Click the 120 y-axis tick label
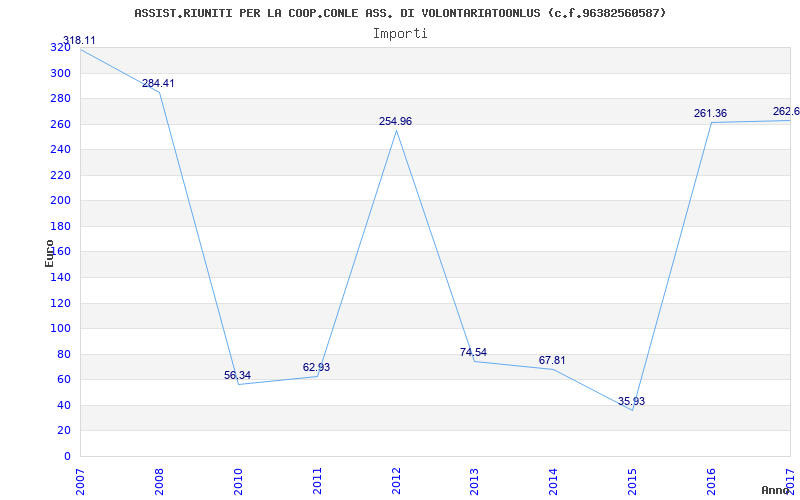The height and width of the screenshot is (500, 800). pyautogui.click(x=60, y=303)
